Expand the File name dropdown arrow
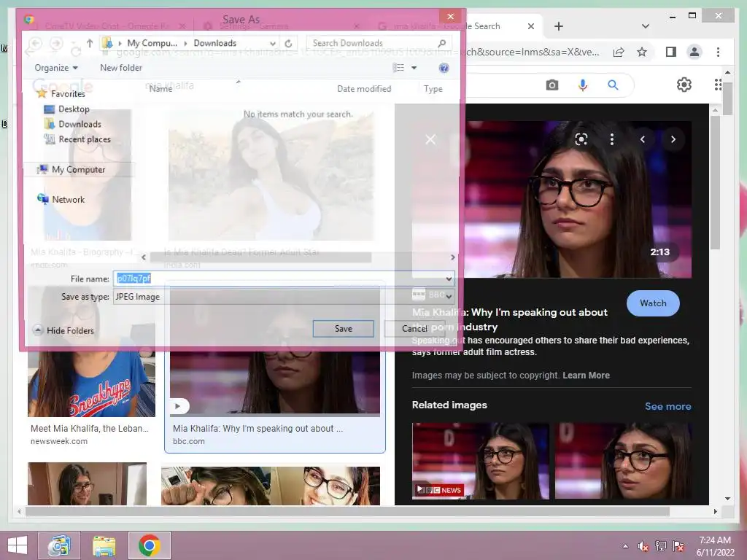Screen dimensions: 747x560 pos(449,279)
